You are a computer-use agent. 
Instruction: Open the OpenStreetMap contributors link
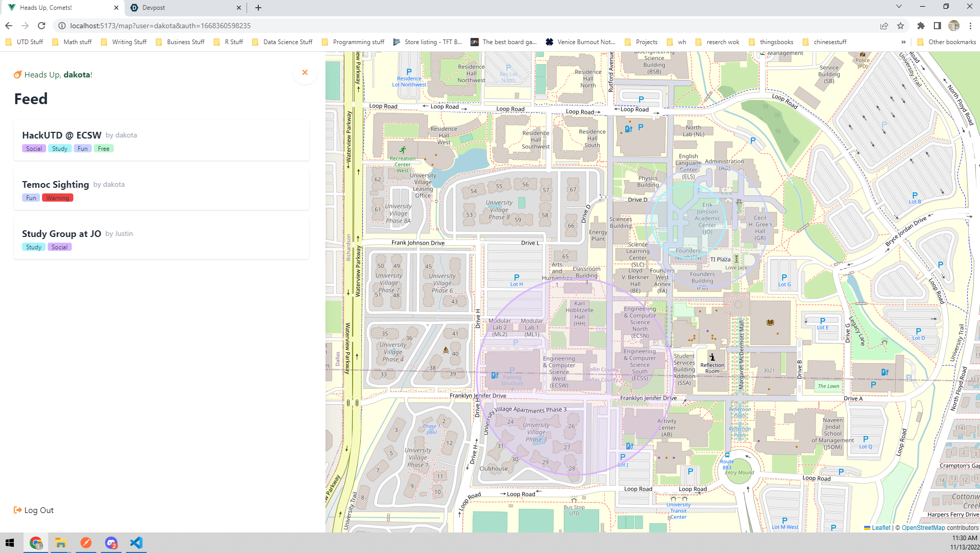923,527
